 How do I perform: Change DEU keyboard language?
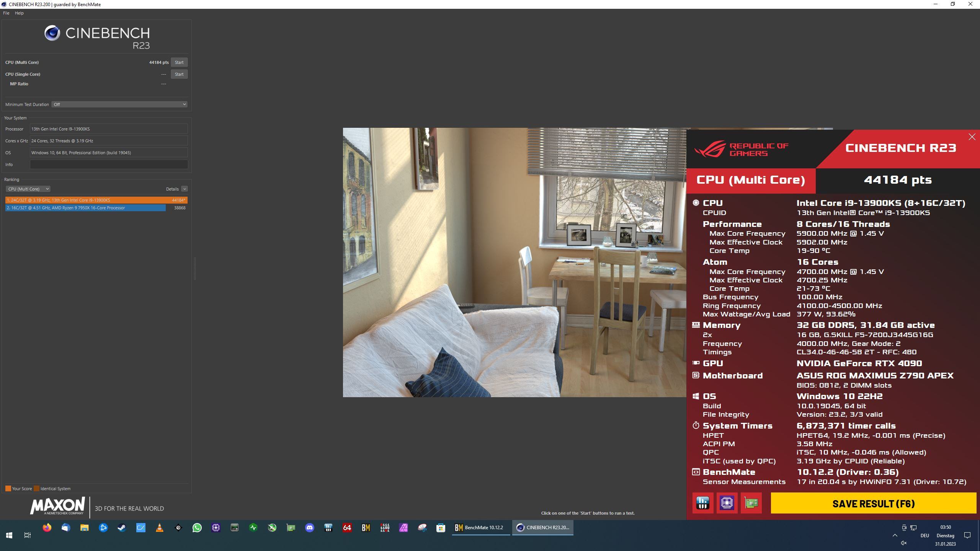(925, 536)
